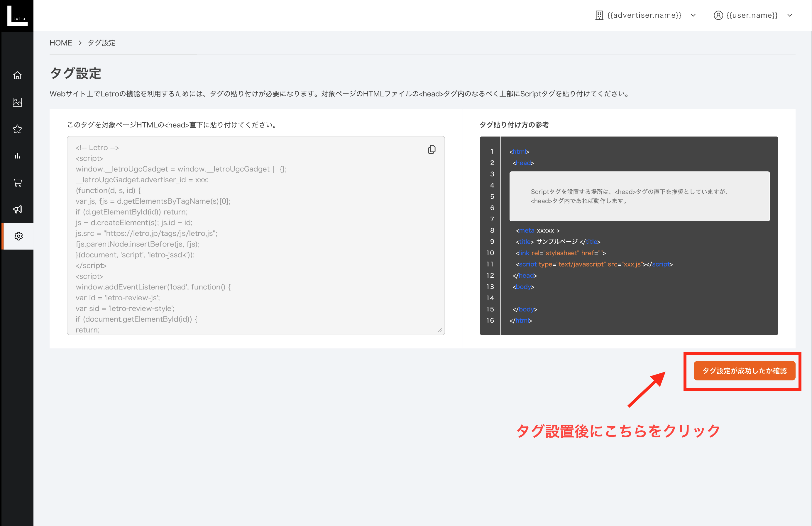Click inside the Letro script code textarea
The width and height of the screenshot is (812, 526).
pyautogui.click(x=256, y=235)
